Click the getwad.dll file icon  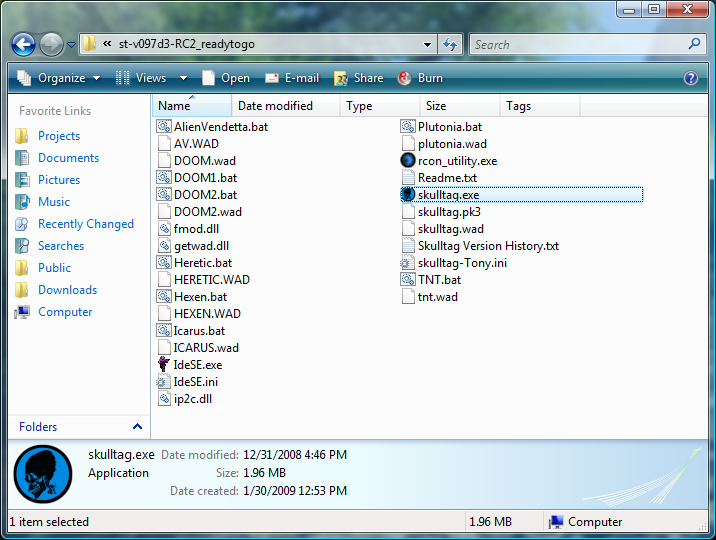tap(164, 246)
